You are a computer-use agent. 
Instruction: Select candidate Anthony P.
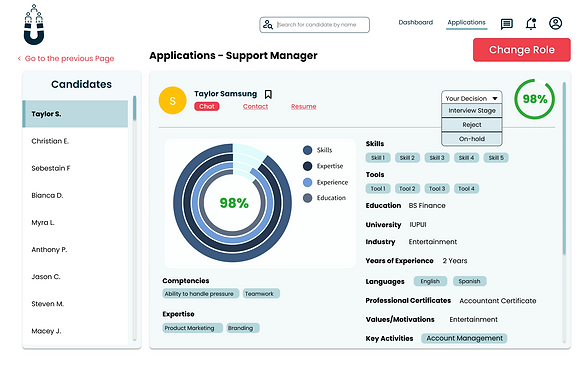coord(75,250)
